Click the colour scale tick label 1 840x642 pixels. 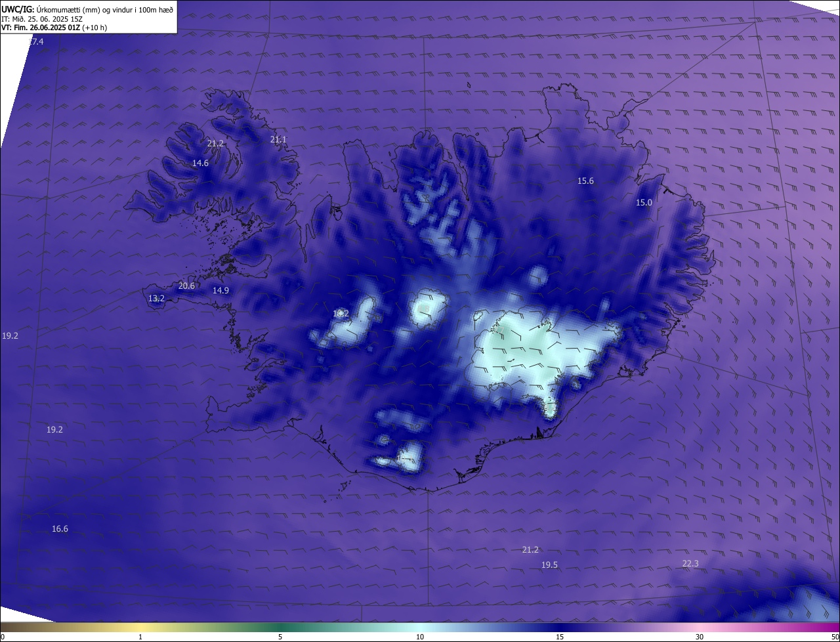pos(140,637)
